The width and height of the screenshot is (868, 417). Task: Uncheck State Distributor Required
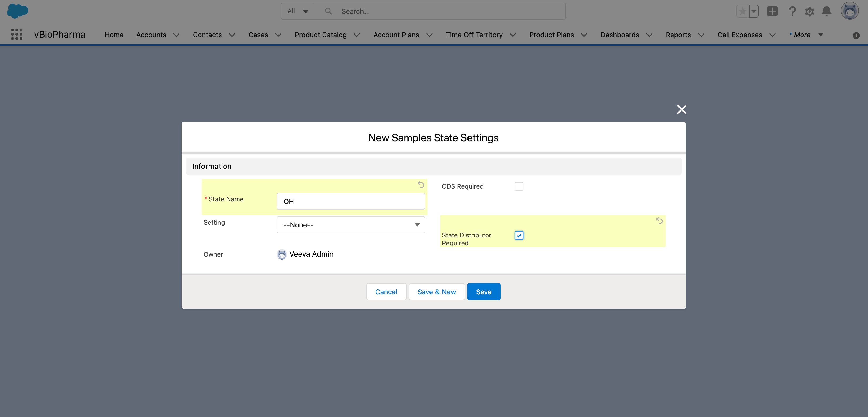tap(519, 235)
